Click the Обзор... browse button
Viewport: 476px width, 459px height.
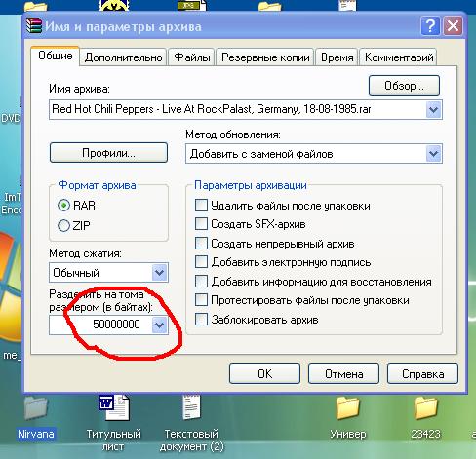click(404, 86)
